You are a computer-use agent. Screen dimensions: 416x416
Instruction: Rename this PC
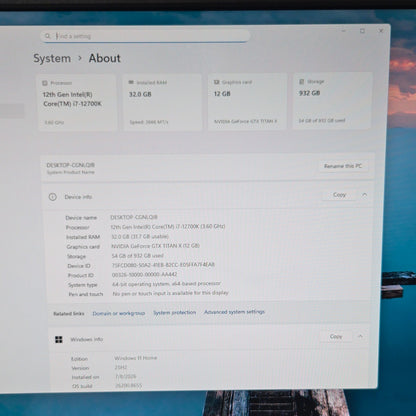[x=343, y=166]
